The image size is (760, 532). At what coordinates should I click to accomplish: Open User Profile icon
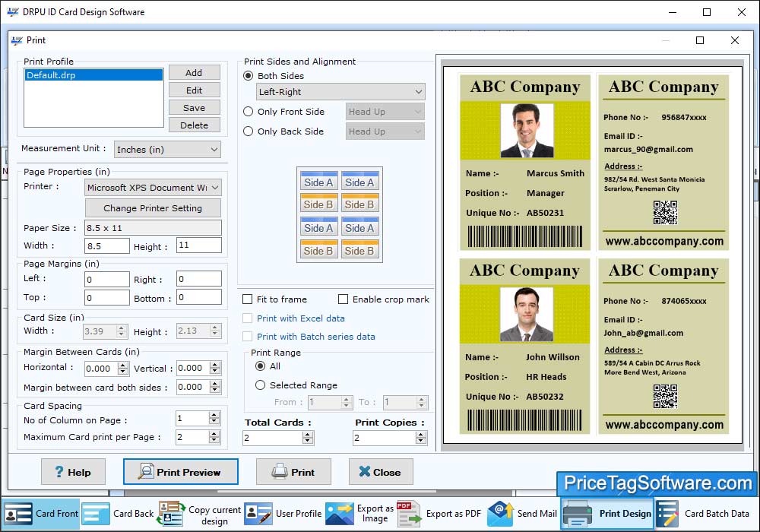click(258, 514)
